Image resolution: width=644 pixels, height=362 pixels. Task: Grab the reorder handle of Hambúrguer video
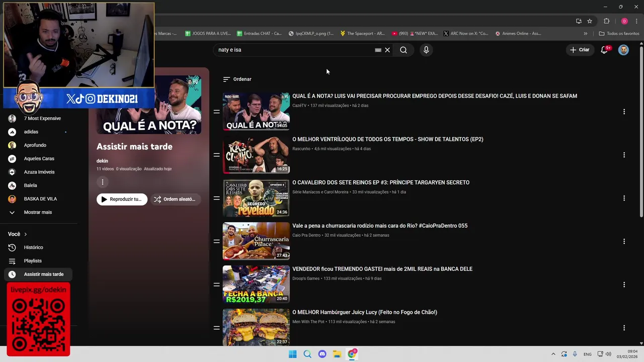point(216,328)
